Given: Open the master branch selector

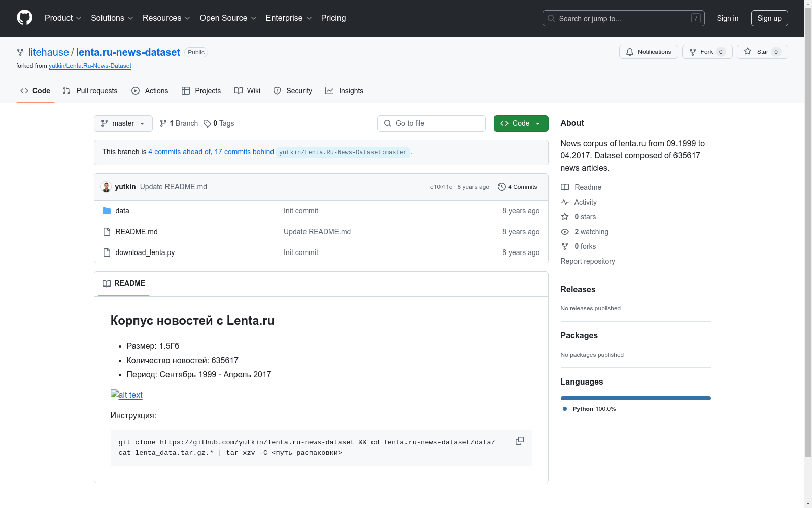Looking at the screenshot, I should tap(123, 123).
